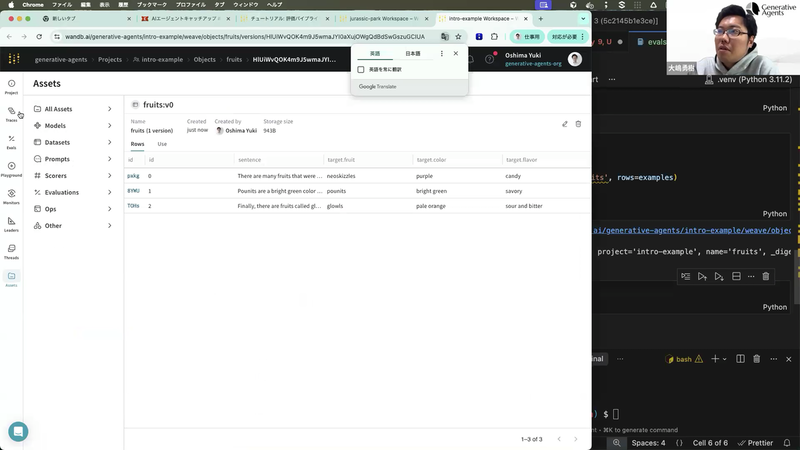The width and height of the screenshot is (800, 450).
Task: Click the edit pencil icon for fruits
Action: 565,124
